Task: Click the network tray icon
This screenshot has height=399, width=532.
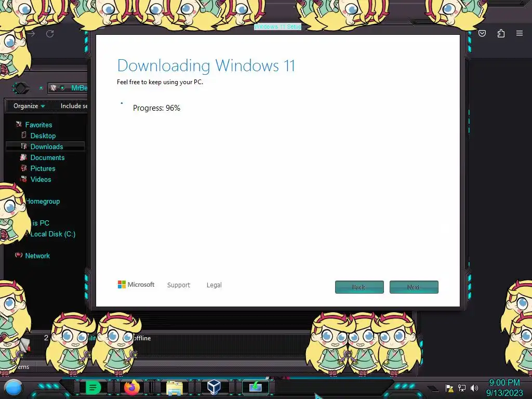Action: 462,388
